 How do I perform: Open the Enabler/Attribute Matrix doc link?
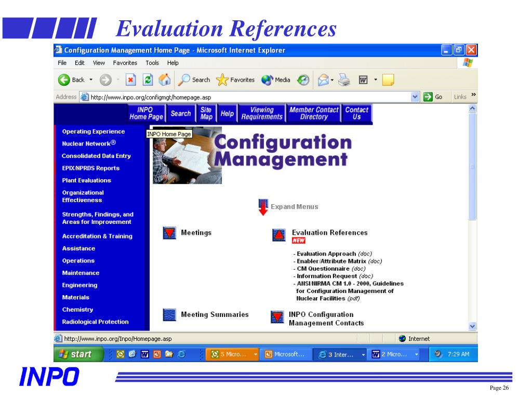click(x=339, y=261)
